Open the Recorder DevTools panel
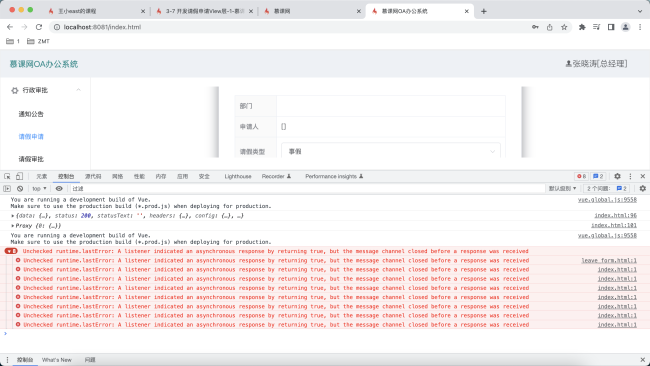This screenshot has width=650, height=366. tap(276, 176)
